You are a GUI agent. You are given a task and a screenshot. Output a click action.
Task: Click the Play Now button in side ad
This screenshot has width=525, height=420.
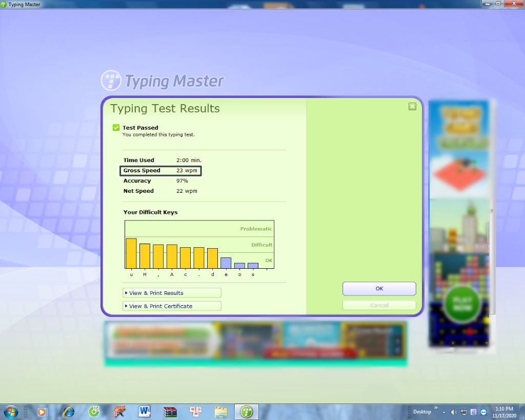click(462, 304)
